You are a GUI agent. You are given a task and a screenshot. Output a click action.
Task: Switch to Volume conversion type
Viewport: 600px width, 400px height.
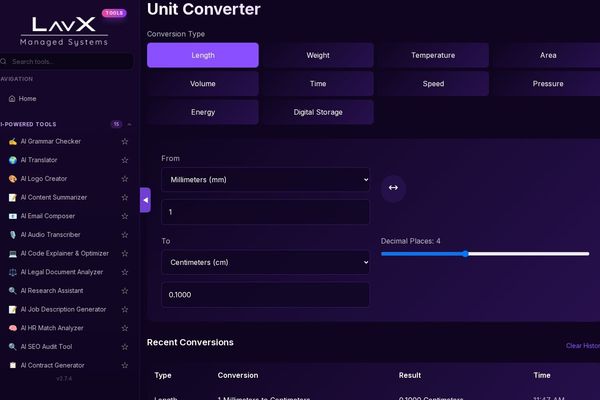point(203,83)
